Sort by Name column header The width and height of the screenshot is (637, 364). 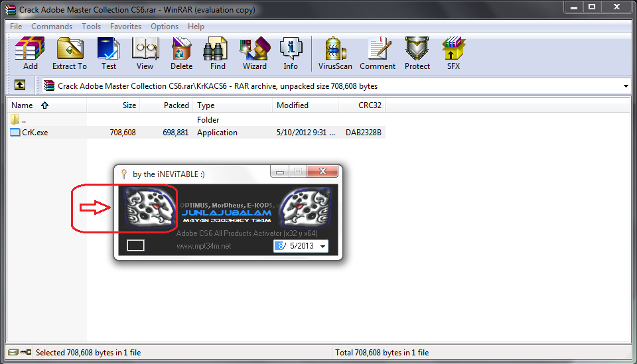click(46, 105)
